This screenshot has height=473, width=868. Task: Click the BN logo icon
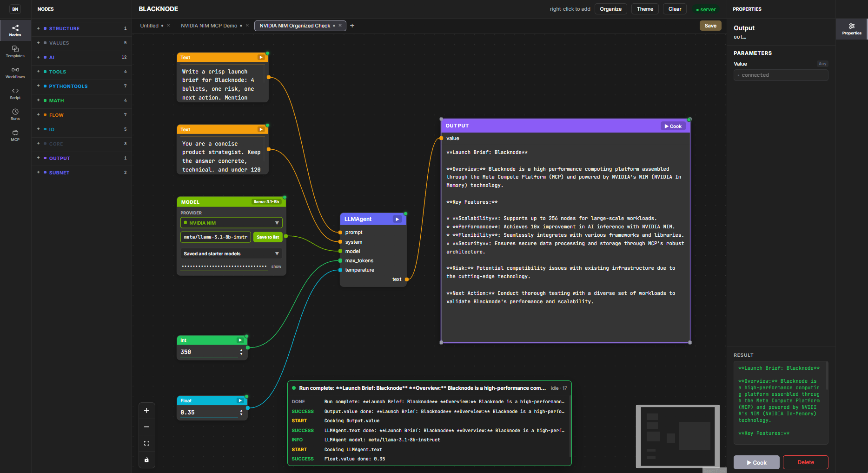(x=15, y=9)
